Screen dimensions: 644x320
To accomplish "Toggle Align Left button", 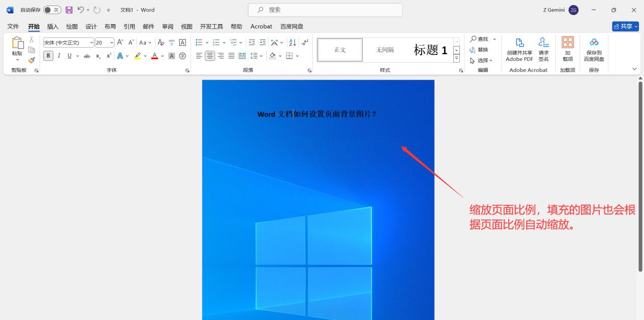I will pyautogui.click(x=199, y=56).
